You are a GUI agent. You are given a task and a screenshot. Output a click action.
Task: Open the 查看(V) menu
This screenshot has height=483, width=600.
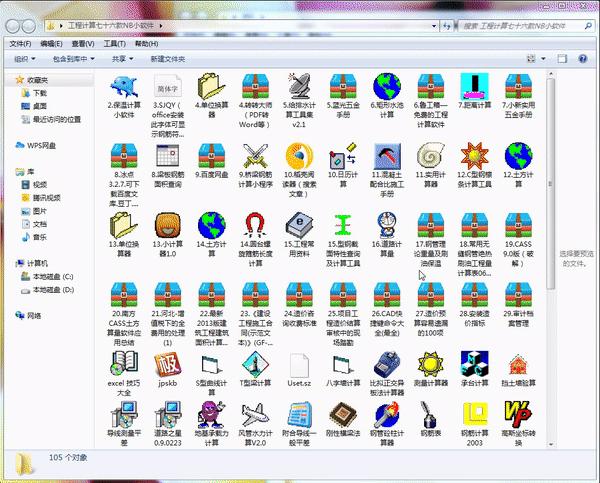[x=83, y=44]
